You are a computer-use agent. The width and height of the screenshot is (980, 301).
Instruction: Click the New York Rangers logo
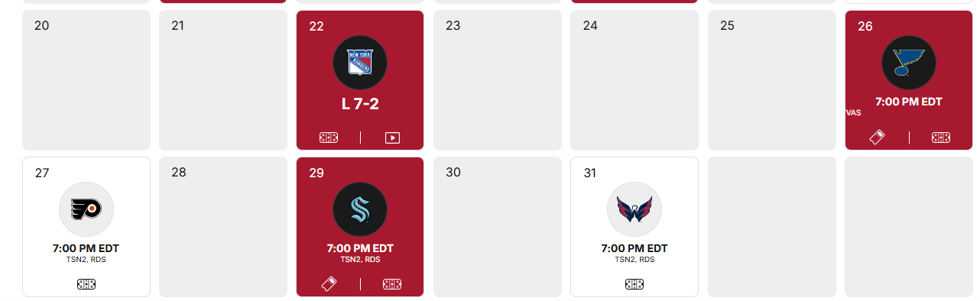click(x=360, y=63)
